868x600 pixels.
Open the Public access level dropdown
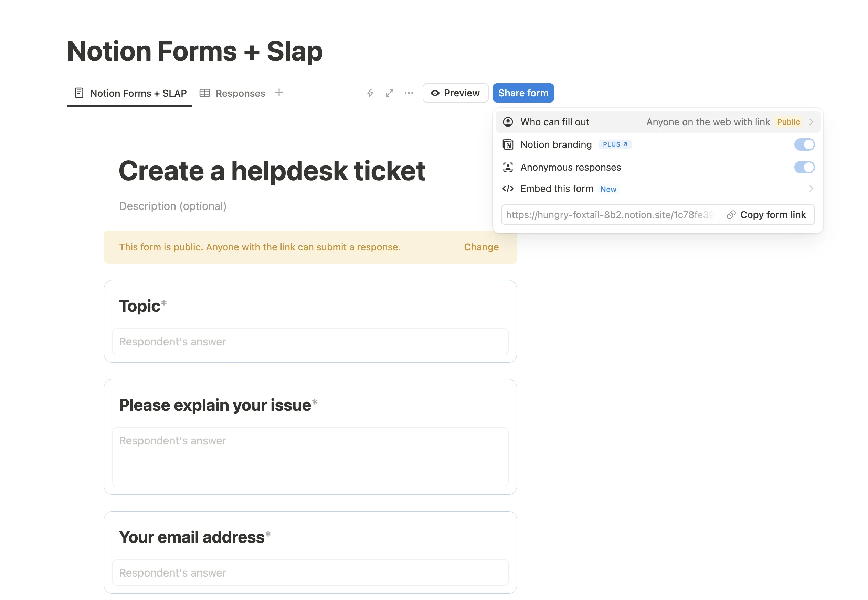(x=788, y=122)
